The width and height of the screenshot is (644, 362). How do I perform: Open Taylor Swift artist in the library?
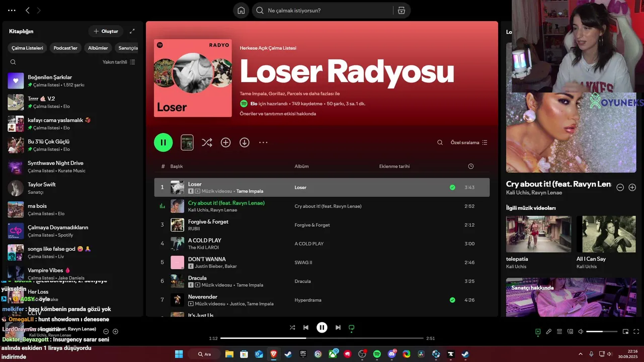click(x=73, y=188)
